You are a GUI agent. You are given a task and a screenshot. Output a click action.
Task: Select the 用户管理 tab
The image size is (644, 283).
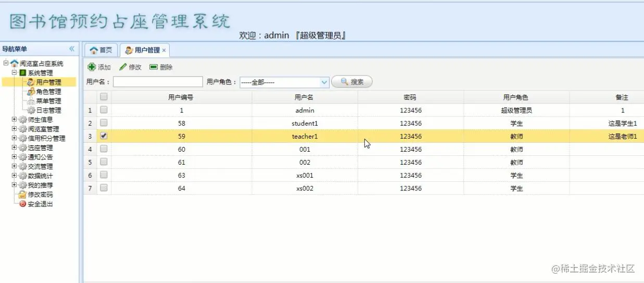tap(145, 50)
